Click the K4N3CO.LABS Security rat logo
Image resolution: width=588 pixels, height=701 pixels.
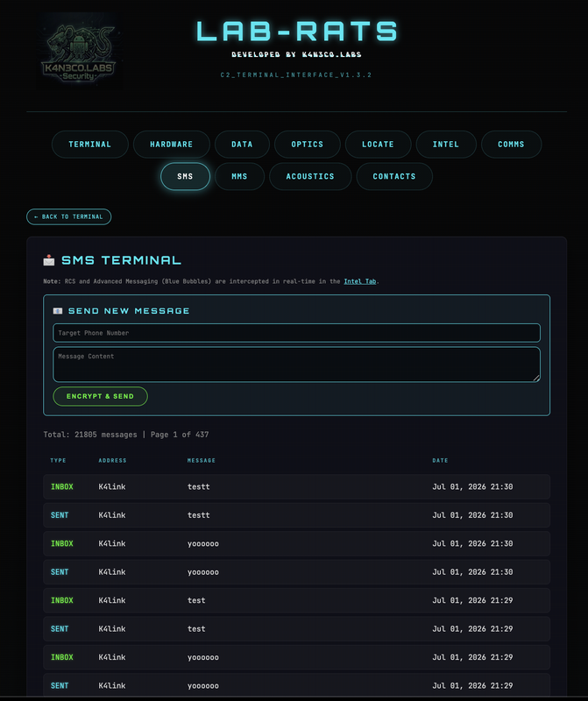pyautogui.click(x=79, y=52)
